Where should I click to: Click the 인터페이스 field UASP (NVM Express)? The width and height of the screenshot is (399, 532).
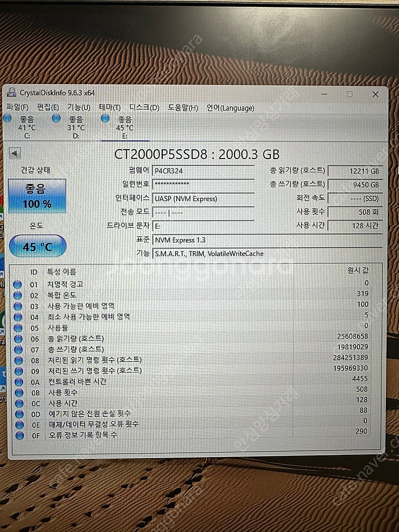click(203, 198)
